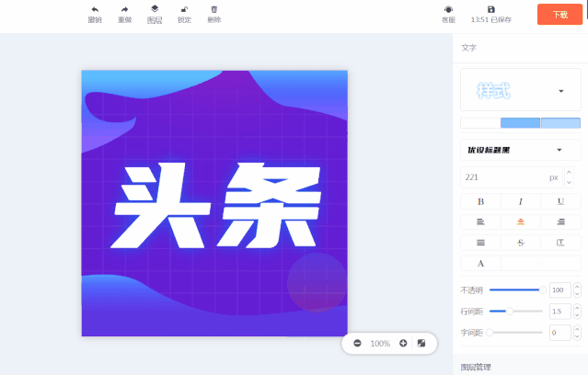Zoom in the canvas with plus icon
This screenshot has height=375, width=588.
(x=403, y=343)
